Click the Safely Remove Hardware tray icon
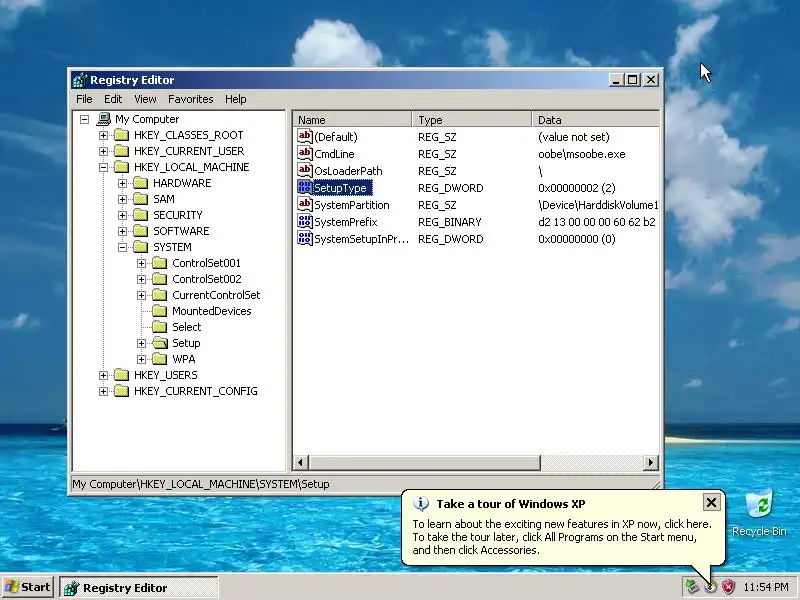 (692, 587)
